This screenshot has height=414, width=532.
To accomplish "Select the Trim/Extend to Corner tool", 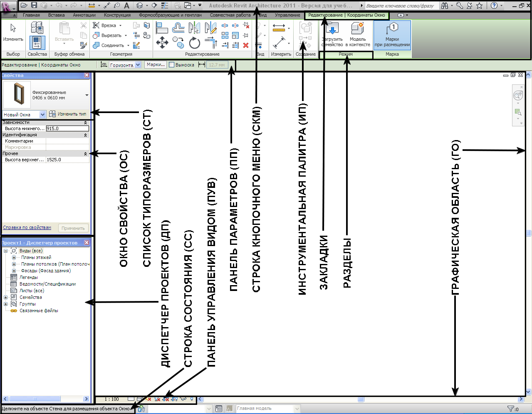I will (211, 42).
